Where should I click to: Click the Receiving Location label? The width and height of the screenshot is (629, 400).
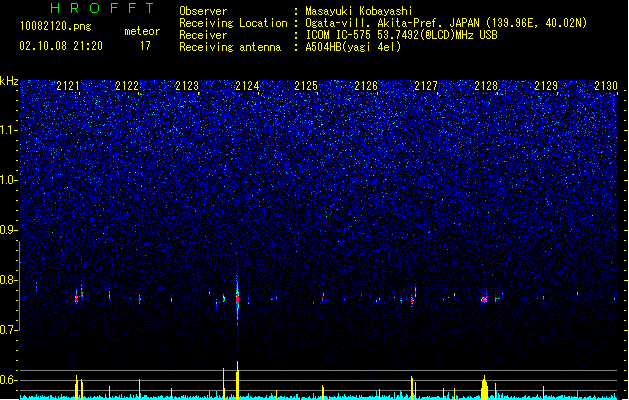(x=233, y=23)
